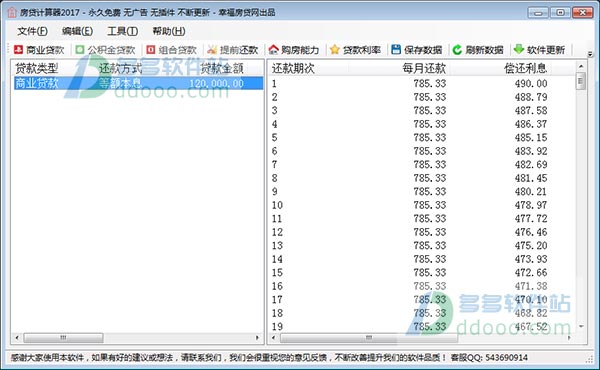Click the 785.33 payment in row 13

(430, 245)
